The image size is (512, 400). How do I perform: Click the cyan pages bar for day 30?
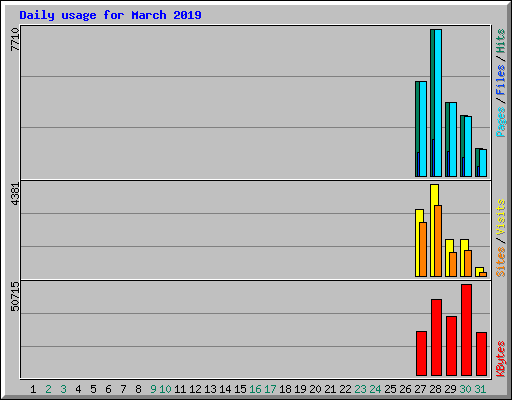pos(468,147)
